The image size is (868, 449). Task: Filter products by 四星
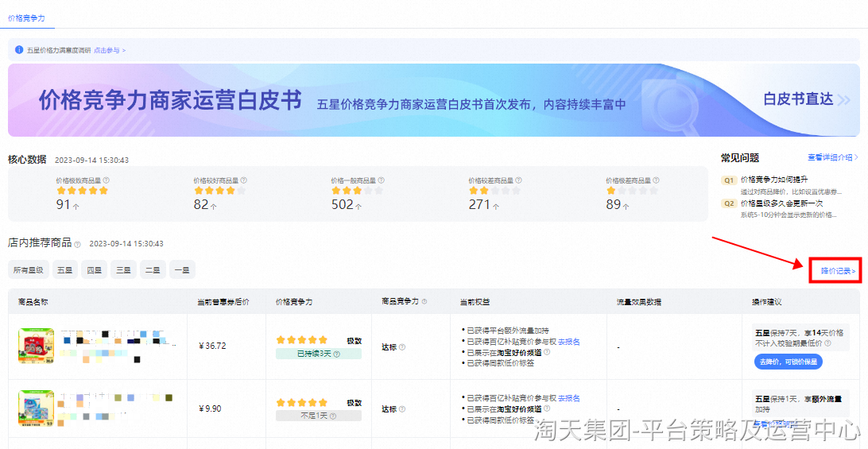point(94,270)
